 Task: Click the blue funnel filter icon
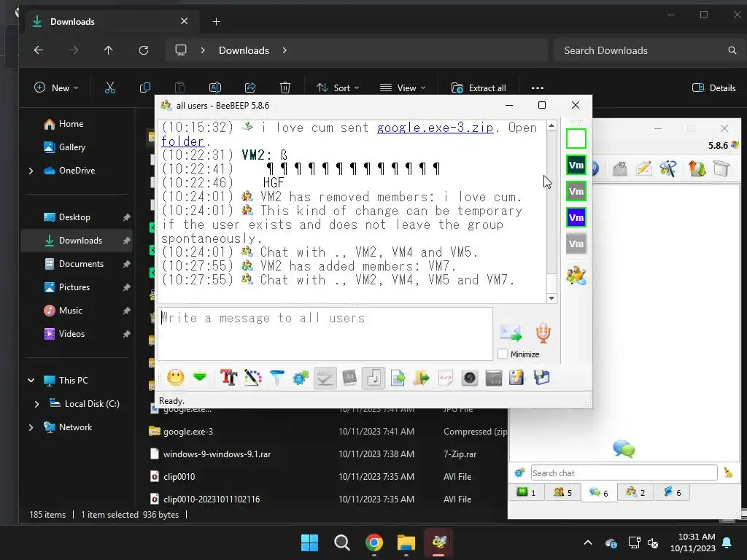click(276, 378)
